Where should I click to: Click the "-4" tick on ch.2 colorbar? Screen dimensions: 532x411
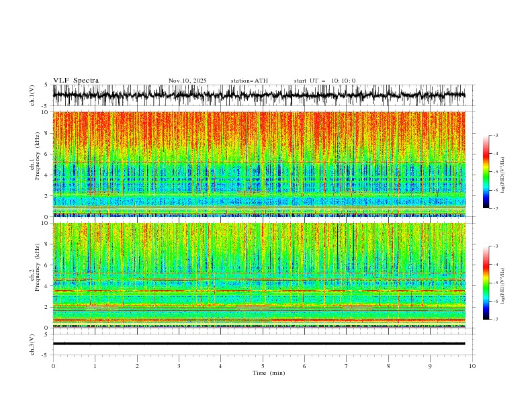click(496, 265)
